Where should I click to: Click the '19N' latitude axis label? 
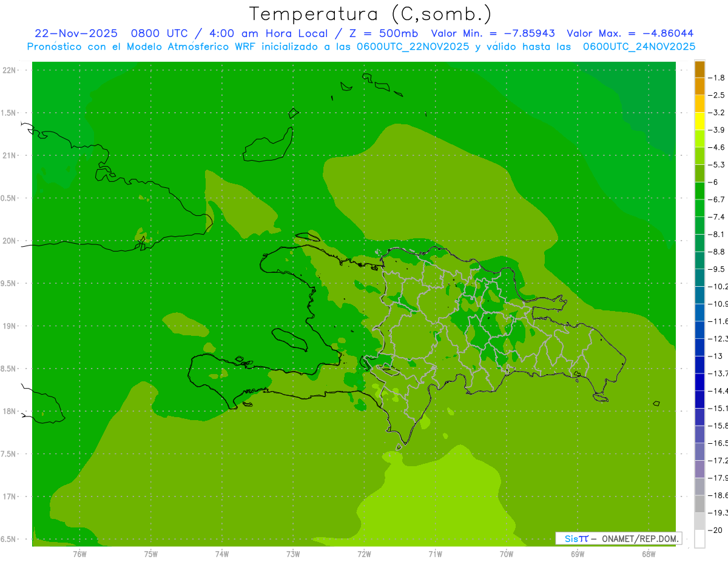coord(9,326)
